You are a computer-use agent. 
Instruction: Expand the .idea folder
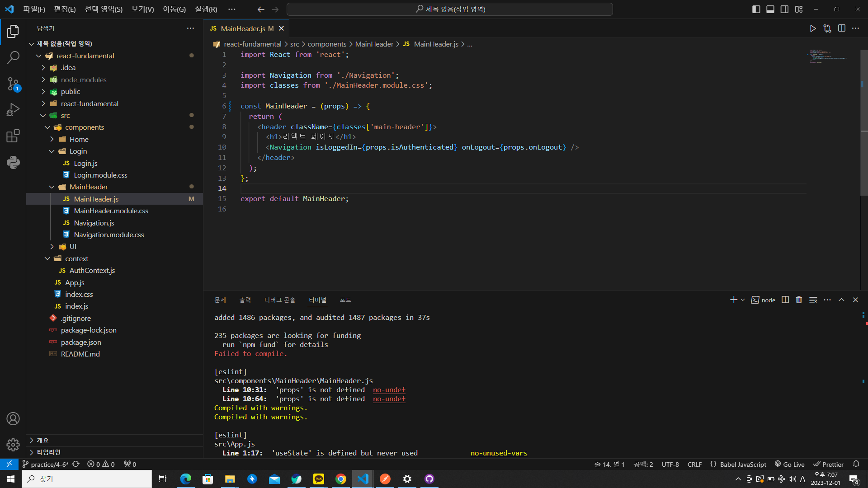tap(43, 68)
